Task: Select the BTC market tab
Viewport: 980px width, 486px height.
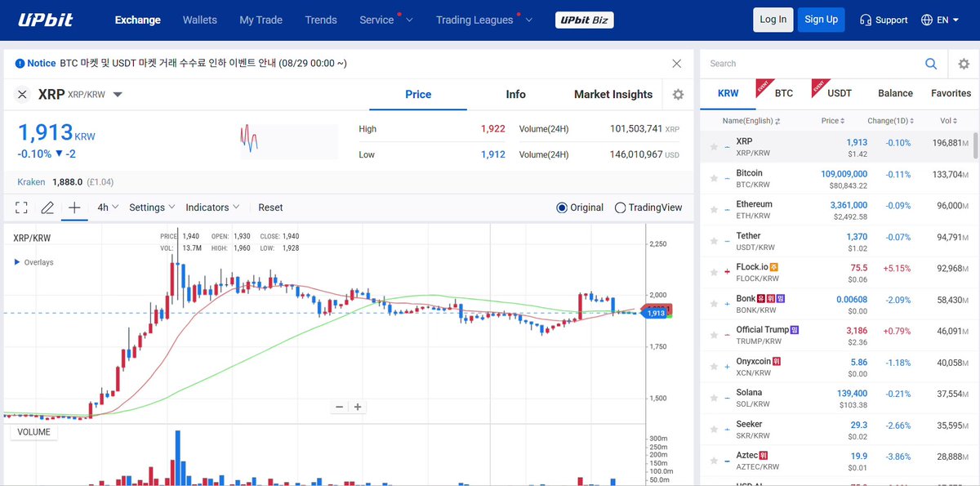Action: click(784, 93)
